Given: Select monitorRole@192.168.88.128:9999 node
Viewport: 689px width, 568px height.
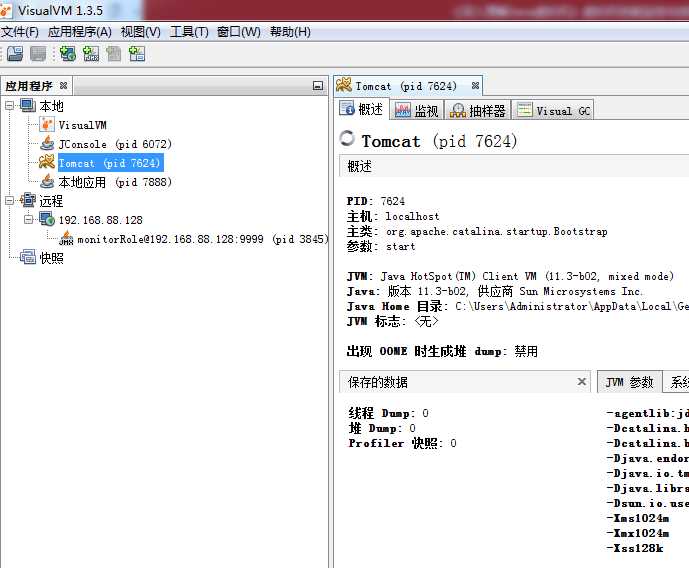Looking at the screenshot, I should pyautogui.click(x=203, y=239).
